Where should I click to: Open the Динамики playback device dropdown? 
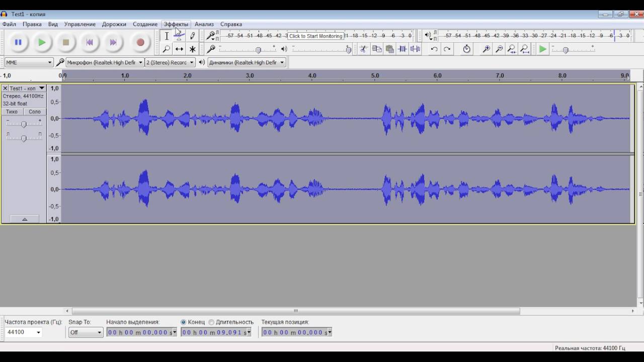247,62
